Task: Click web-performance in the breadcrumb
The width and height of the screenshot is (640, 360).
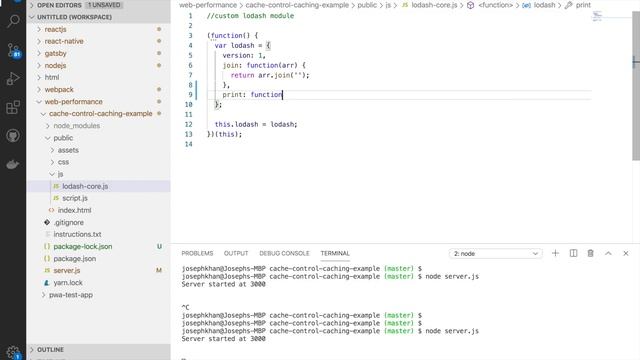Action: tap(208, 5)
